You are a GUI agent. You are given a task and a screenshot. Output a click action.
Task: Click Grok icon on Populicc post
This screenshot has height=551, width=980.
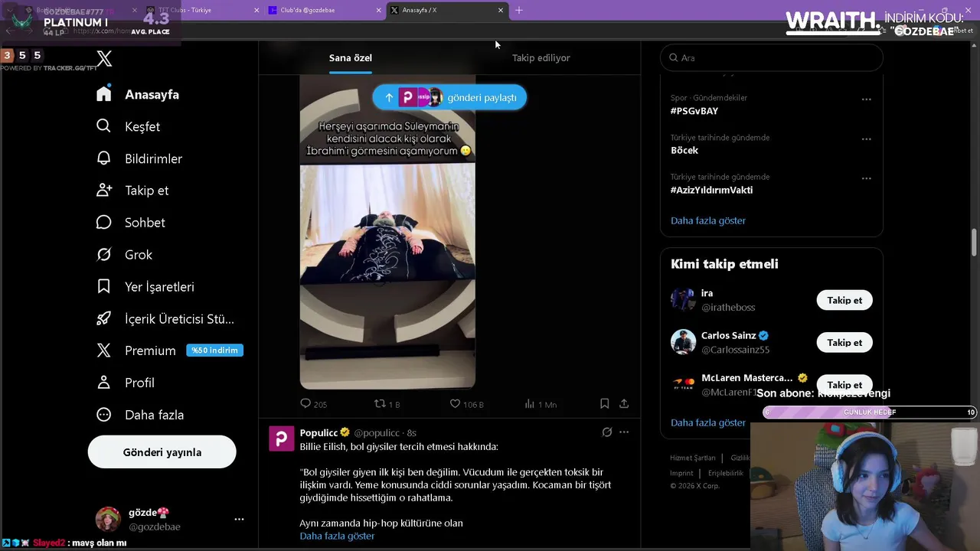click(607, 432)
